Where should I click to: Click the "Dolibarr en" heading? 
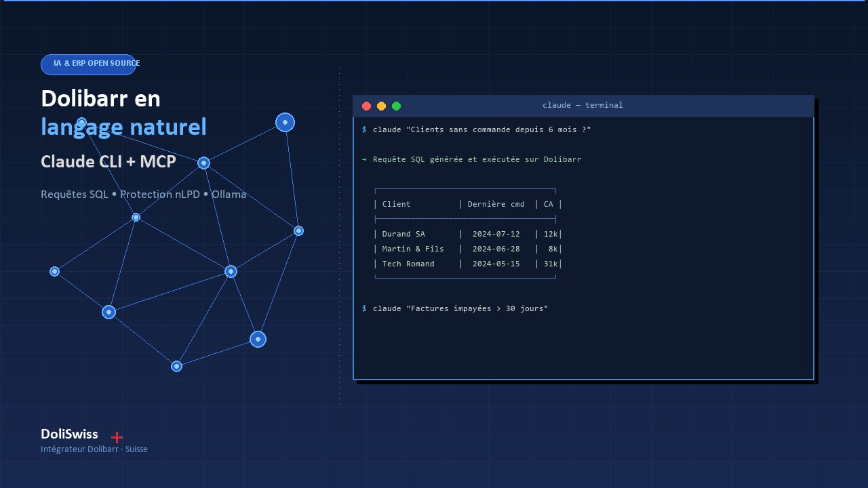(x=100, y=99)
